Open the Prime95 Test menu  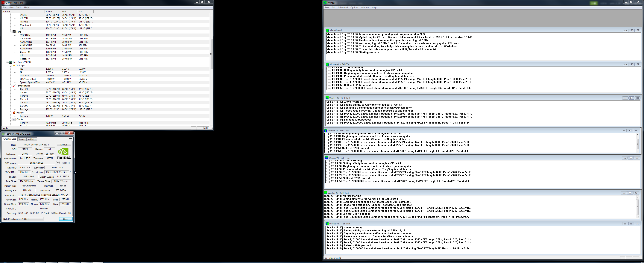(327, 7)
